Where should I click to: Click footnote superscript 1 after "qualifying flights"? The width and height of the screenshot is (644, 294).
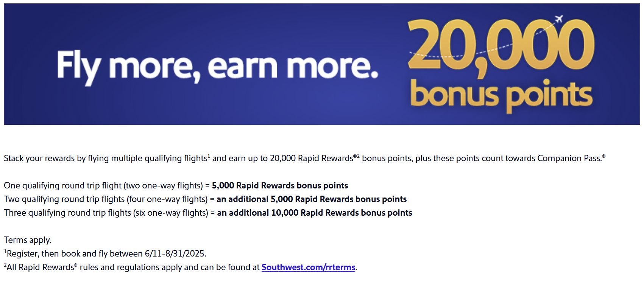tap(209, 156)
